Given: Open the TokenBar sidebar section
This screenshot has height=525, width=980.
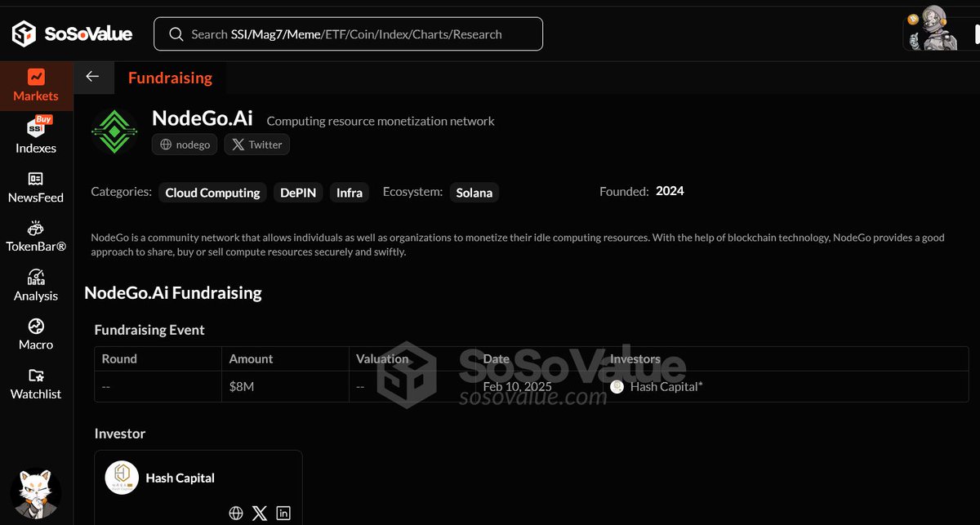Looking at the screenshot, I should coord(36,236).
